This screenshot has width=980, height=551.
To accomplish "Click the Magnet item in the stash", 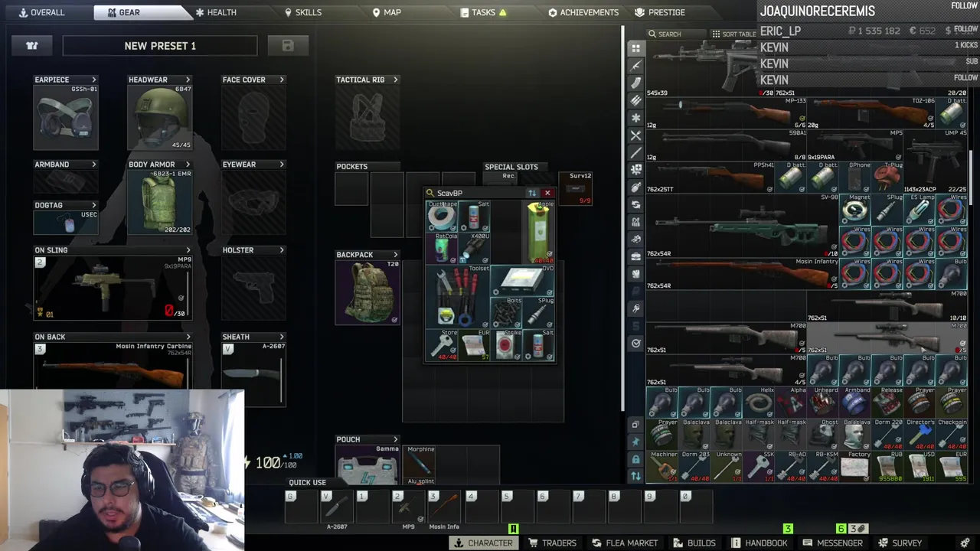I will tap(854, 209).
